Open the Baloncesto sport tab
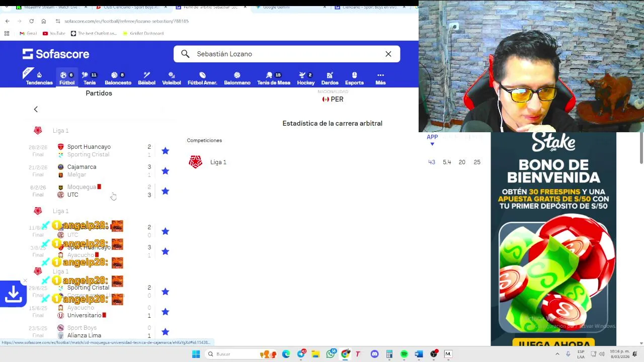Viewport: 644px width, 362px height. tap(118, 78)
